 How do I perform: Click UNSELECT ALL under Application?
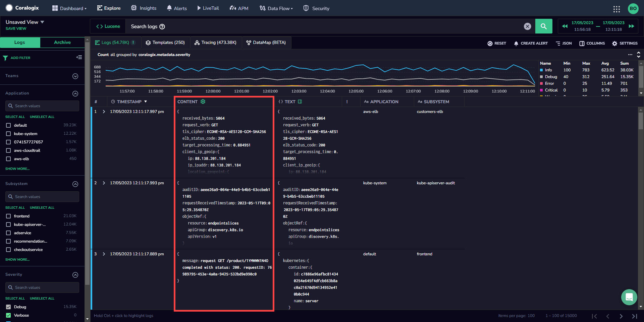tap(42, 117)
